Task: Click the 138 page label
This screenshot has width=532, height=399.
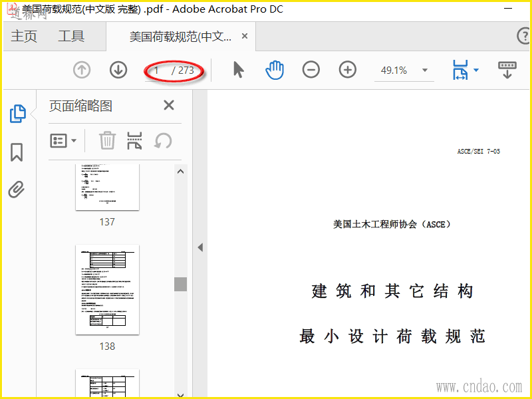Action: pyautogui.click(x=107, y=346)
